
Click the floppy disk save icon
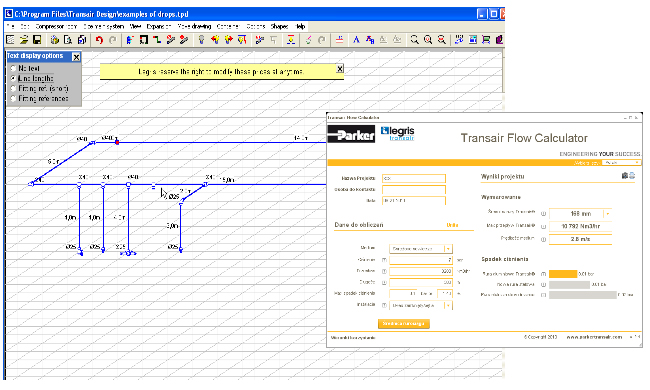click(37, 40)
